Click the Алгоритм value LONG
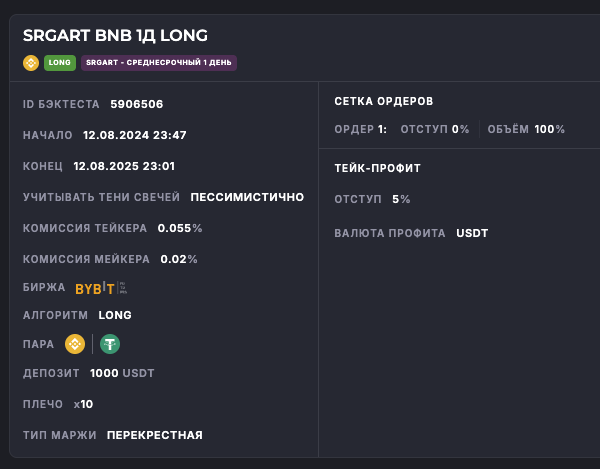The width and height of the screenshot is (600, 469). (115, 315)
